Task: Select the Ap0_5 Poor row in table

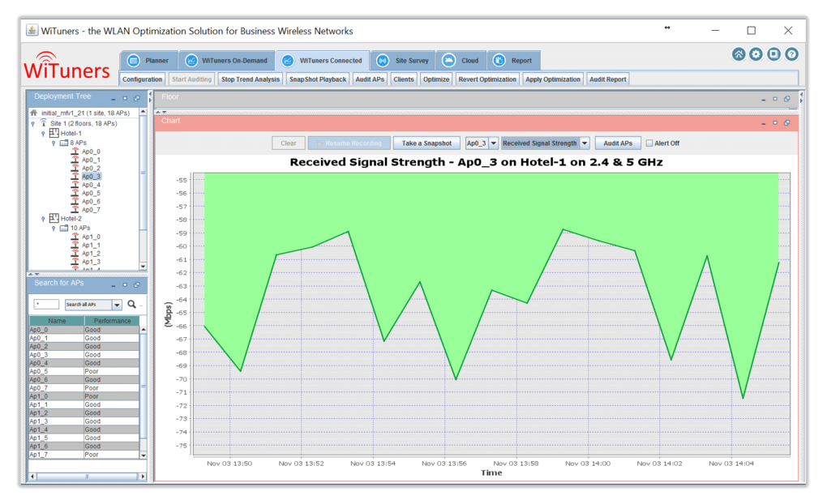Action: pos(84,371)
